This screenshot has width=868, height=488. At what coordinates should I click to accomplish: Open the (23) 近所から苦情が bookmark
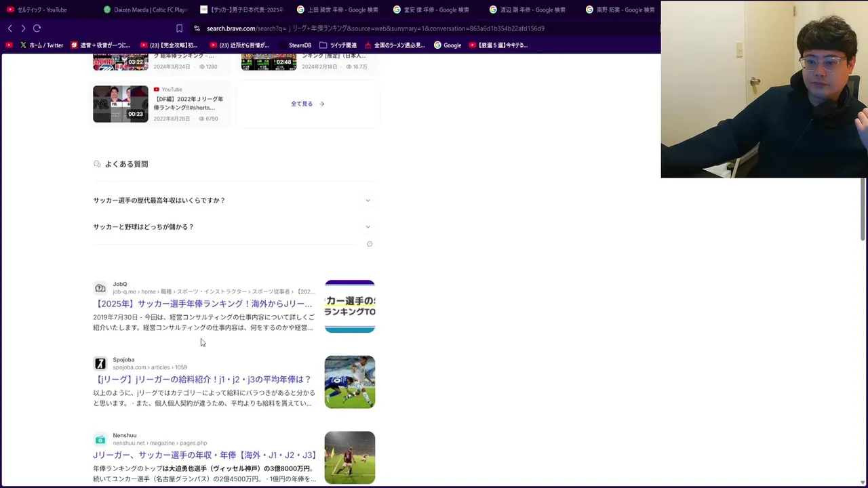pos(239,45)
